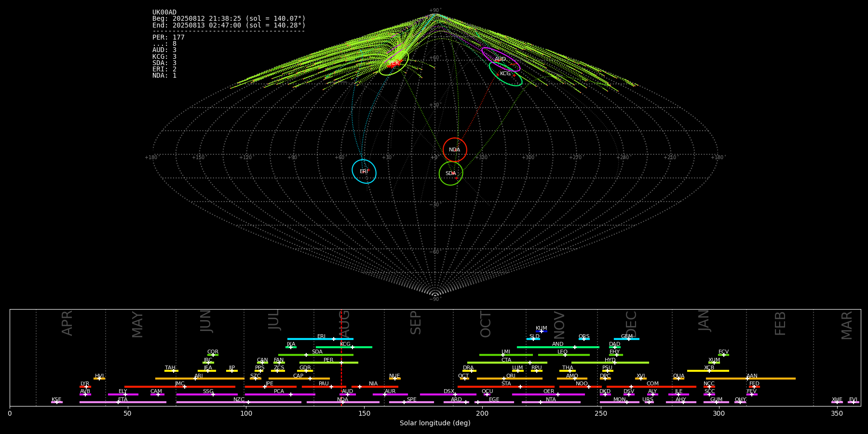
Task: Click the HYD shower bar in timeline
Action: click(610, 363)
